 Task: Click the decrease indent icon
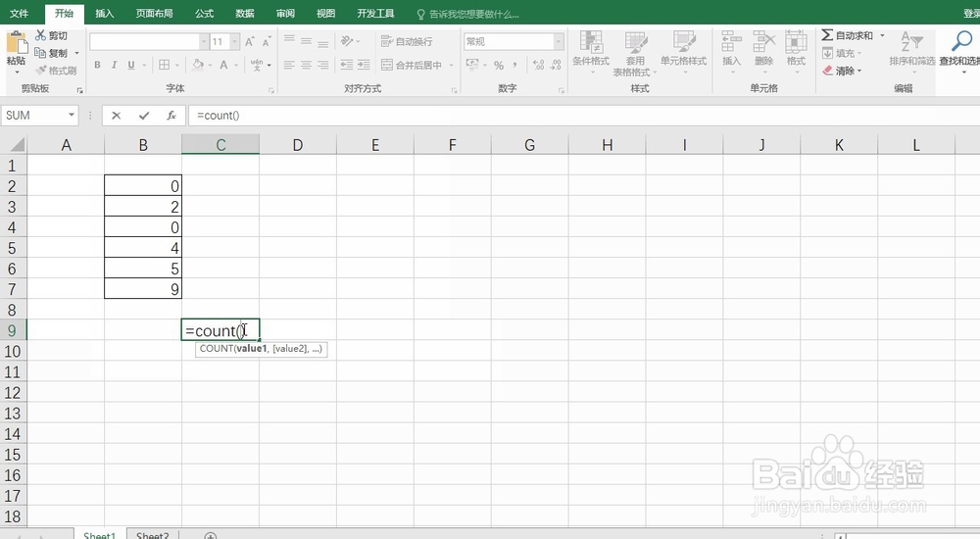tap(346, 65)
